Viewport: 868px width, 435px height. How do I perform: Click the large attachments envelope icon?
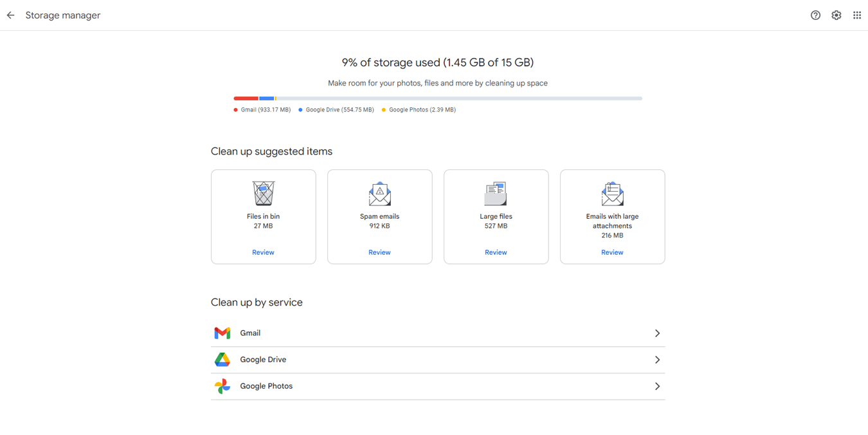[612, 194]
